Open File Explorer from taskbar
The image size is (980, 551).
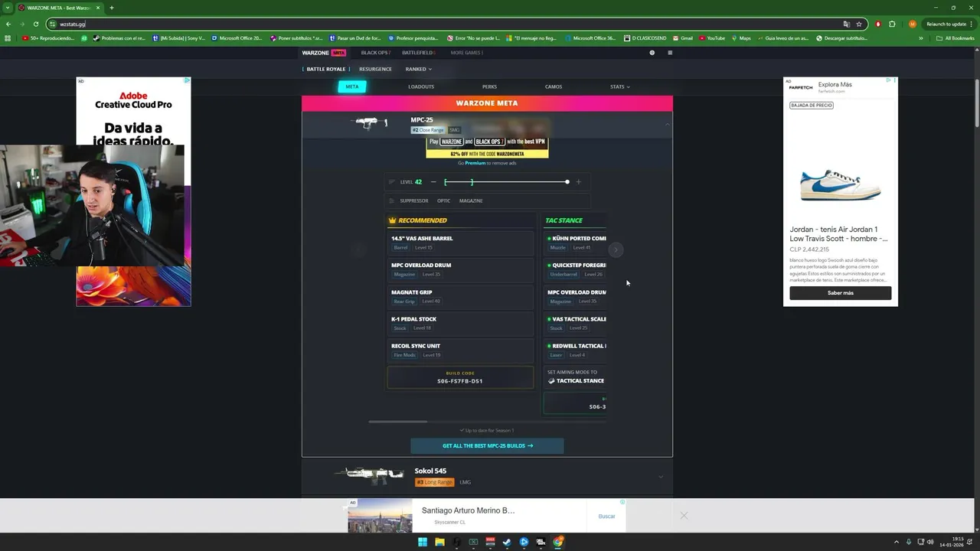[439, 542]
